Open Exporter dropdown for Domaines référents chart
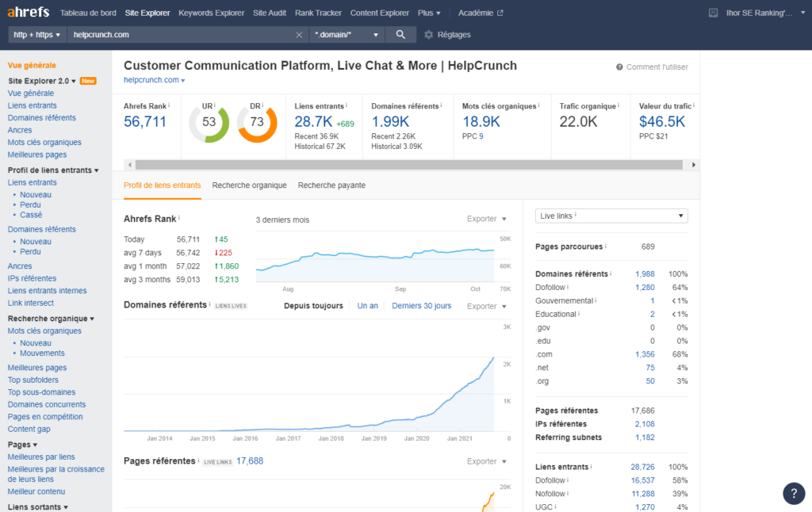 point(486,307)
